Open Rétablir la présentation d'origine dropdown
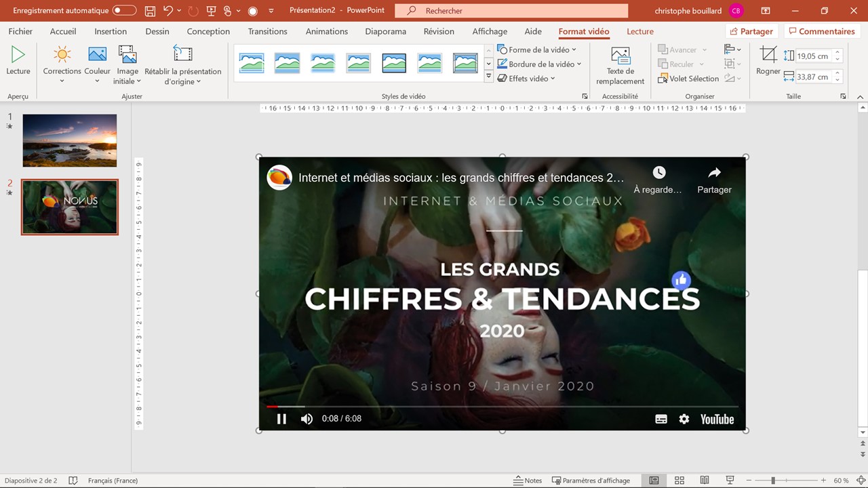Image resolution: width=868 pixels, height=488 pixels. 182,66
